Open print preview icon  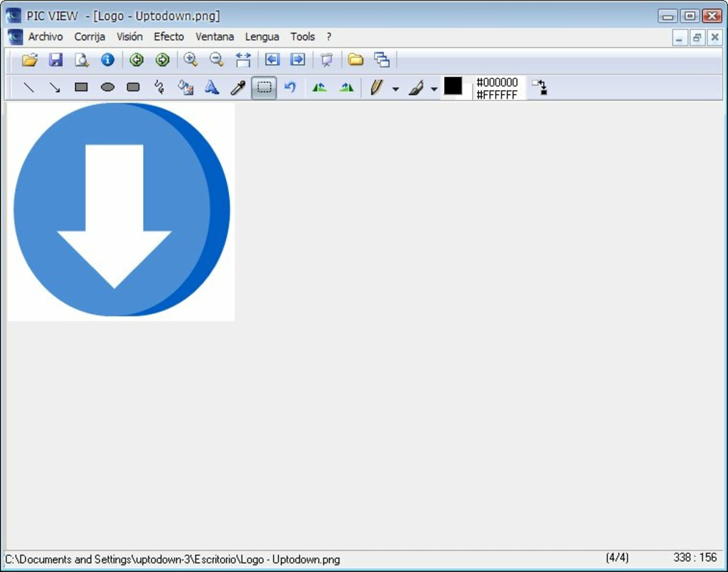[x=82, y=60]
